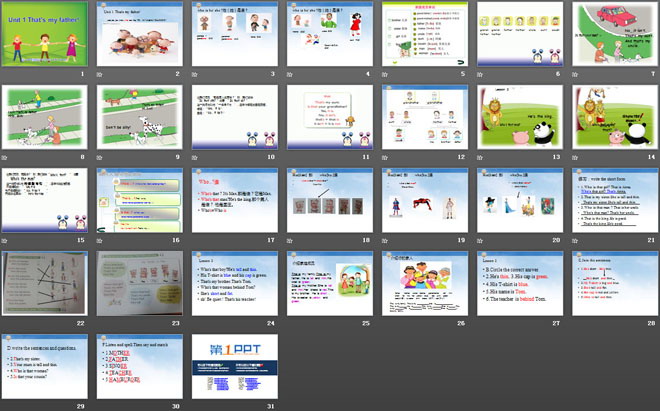Click the animation star icon under slide 2

99,75
